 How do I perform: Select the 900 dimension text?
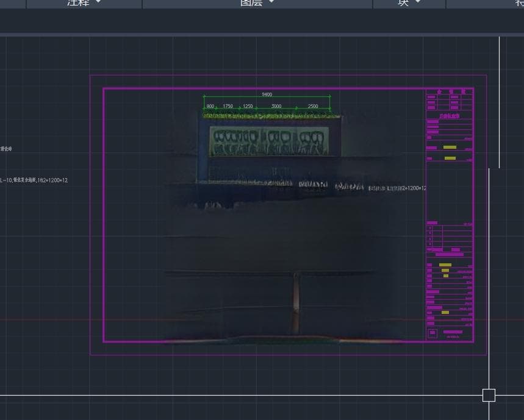pos(210,106)
